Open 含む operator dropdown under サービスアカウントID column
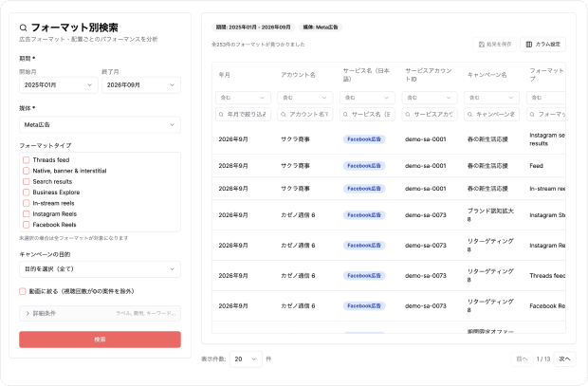This screenshot has height=386, width=588. click(x=430, y=98)
